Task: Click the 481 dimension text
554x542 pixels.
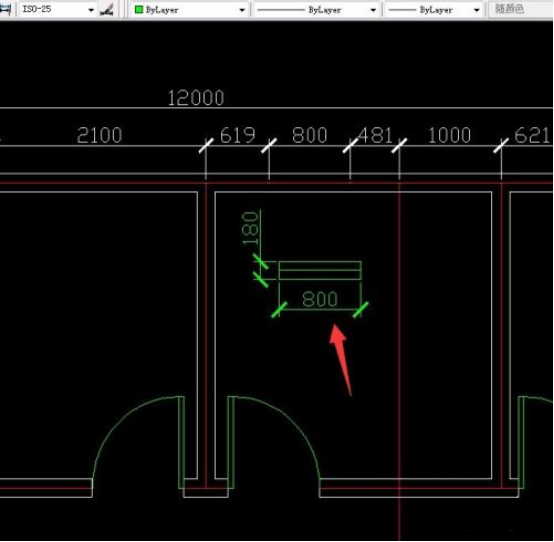Action: 375,135
